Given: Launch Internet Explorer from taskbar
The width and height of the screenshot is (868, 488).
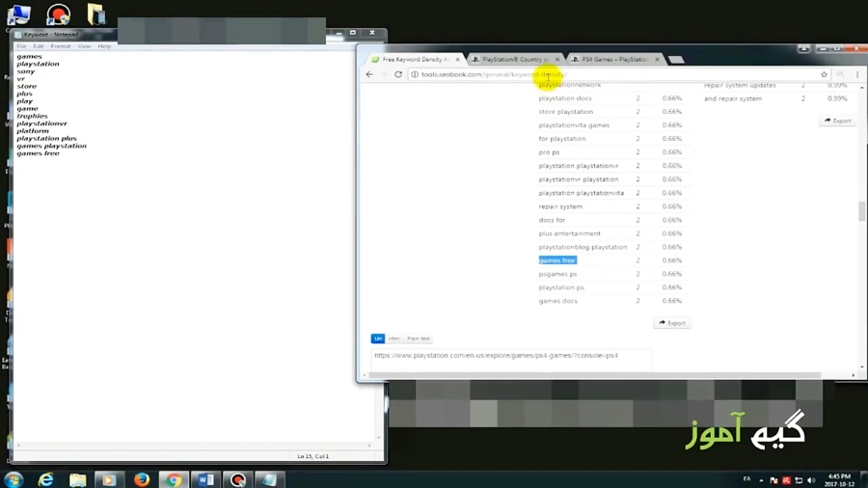Looking at the screenshot, I should (46, 479).
